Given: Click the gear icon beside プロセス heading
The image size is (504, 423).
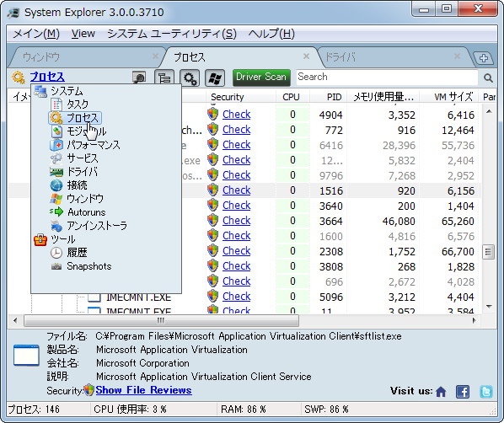Looking at the screenshot, I should (19, 78).
